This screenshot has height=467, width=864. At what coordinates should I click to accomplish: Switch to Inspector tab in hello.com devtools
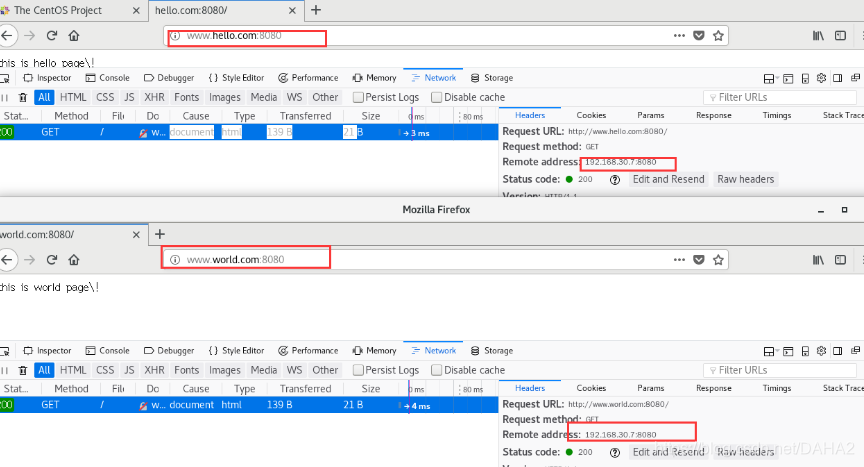[47, 78]
